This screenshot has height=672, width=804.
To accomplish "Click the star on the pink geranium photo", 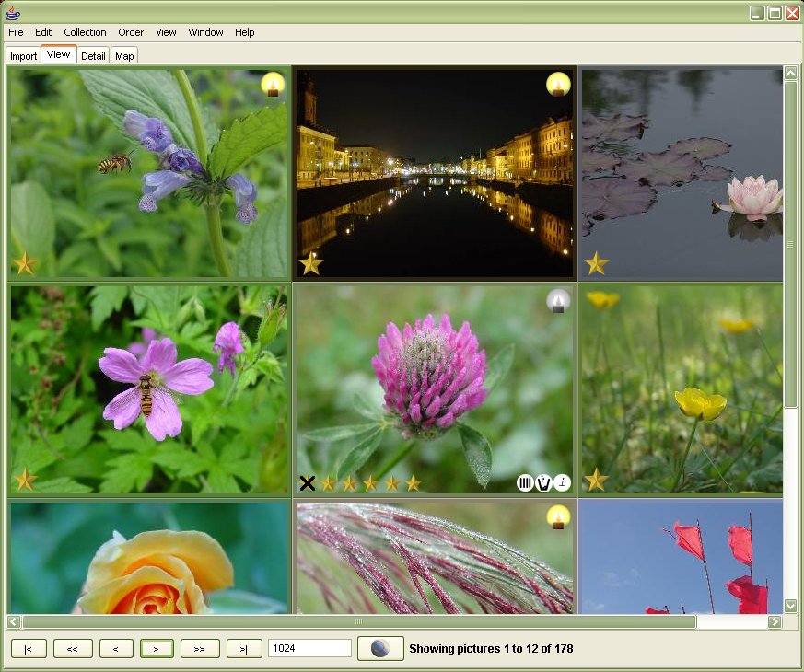I will 25,481.
